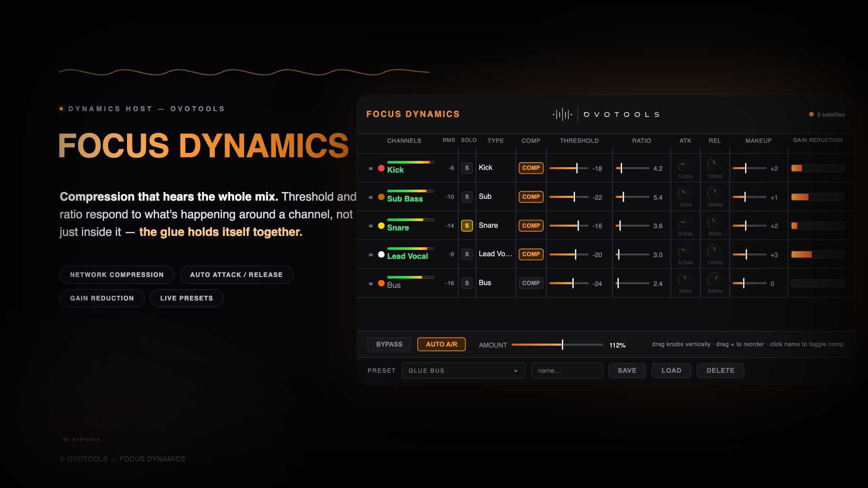This screenshot has width=868, height=488.
Task: Enable the COMP button on Bus row
Action: point(531,283)
